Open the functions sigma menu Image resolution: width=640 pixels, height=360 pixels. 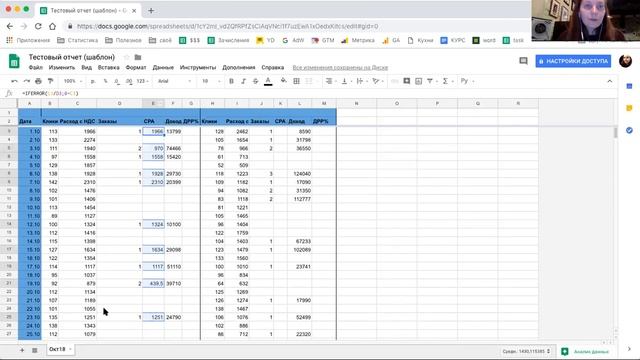(445, 81)
